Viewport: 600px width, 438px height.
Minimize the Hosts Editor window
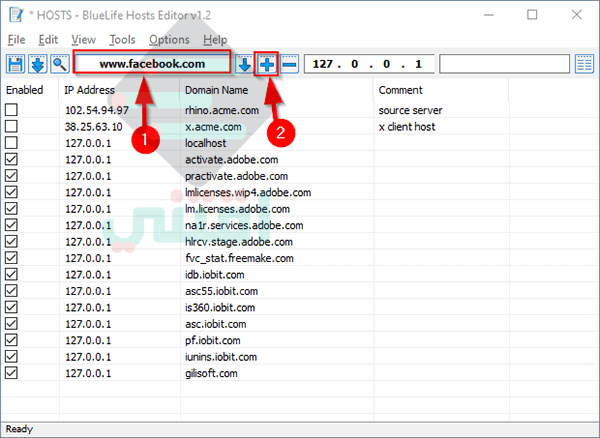tap(489, 15)
